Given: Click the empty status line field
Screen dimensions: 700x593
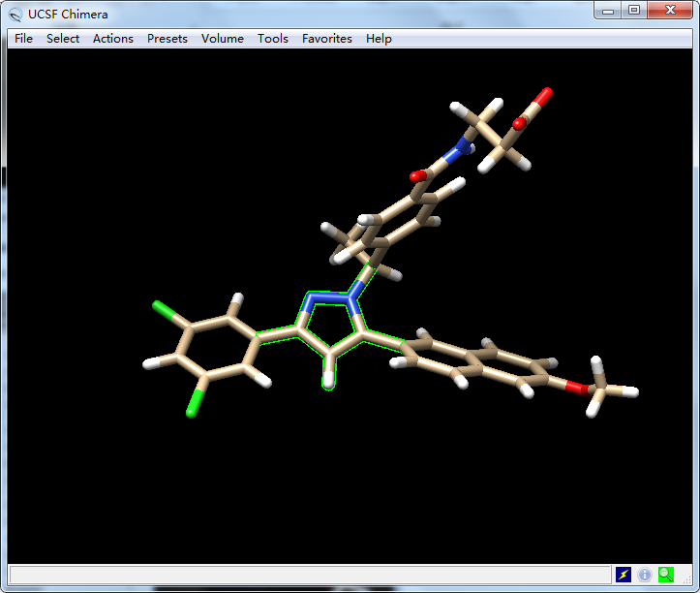Looking at the screenshot, I should pyautogui.click(x=310, y=575).
